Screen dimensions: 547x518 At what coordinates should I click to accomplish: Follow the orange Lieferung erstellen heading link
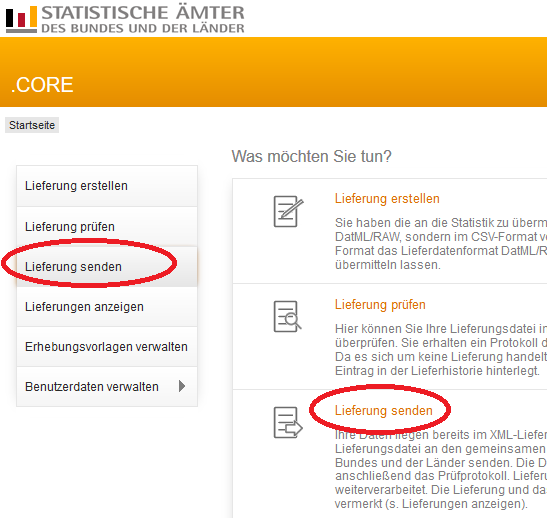[387, 199]
